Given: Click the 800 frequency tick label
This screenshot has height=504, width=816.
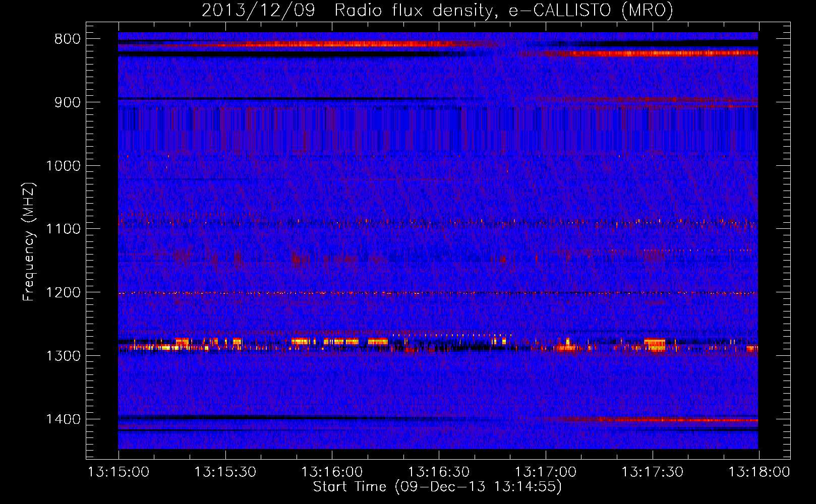Looking at the screenshot, I should click(x=68, y=39).
